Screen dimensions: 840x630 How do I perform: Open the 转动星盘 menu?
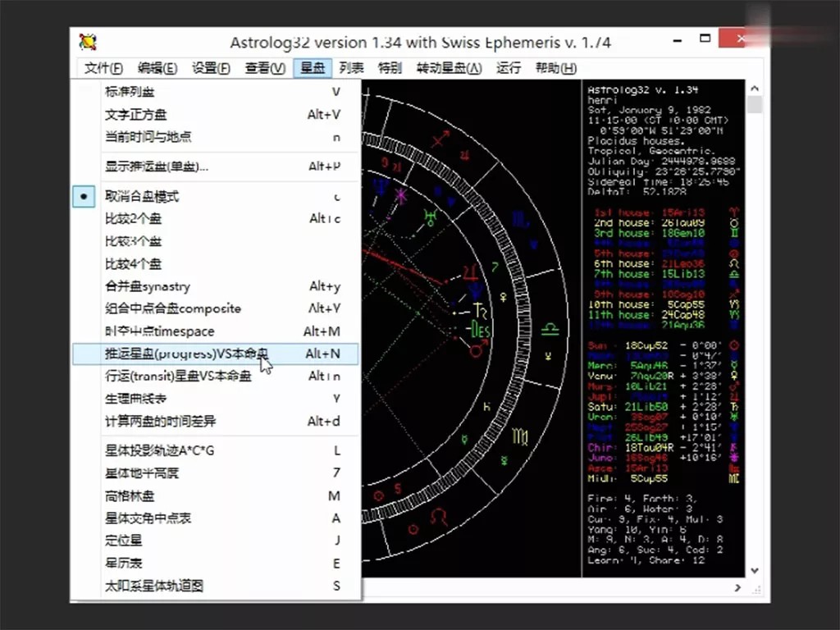pos(450,67)
